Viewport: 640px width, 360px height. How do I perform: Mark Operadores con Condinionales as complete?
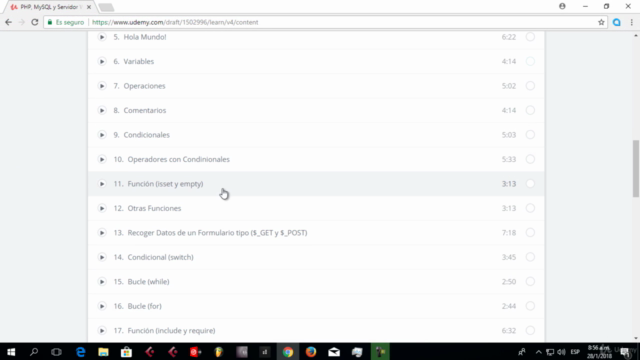[530, 160]
